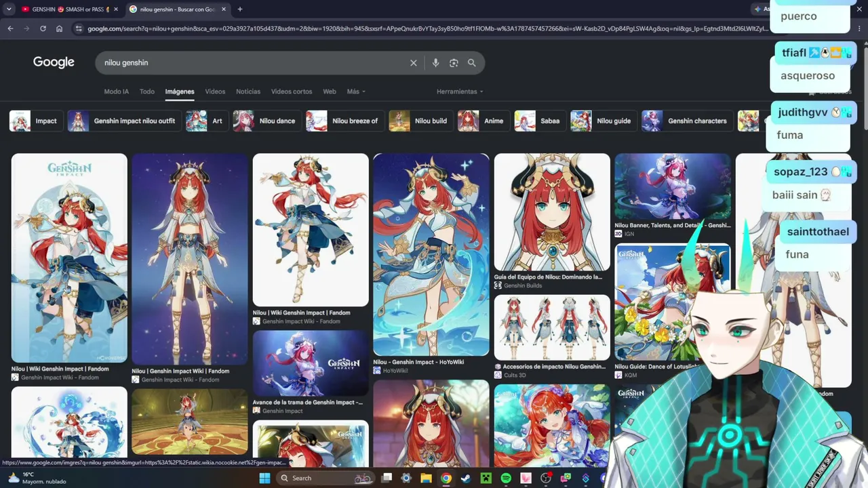Click the Google logo
The width and height of the screenshot is (868, 488).
pos(54,62)
